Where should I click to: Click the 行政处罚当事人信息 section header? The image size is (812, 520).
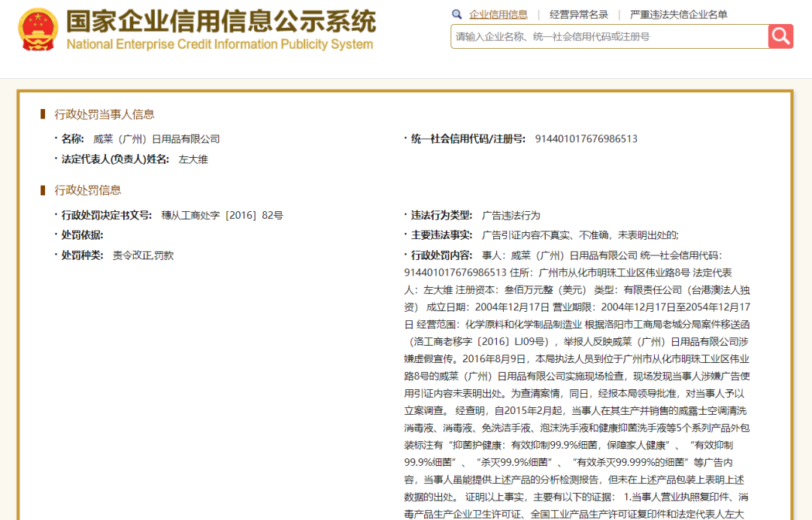point(105,114)
